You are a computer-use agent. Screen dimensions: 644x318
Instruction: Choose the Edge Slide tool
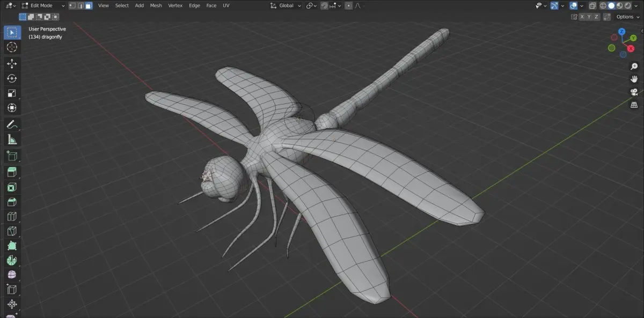pyautogui.click(x=12, y=290)
